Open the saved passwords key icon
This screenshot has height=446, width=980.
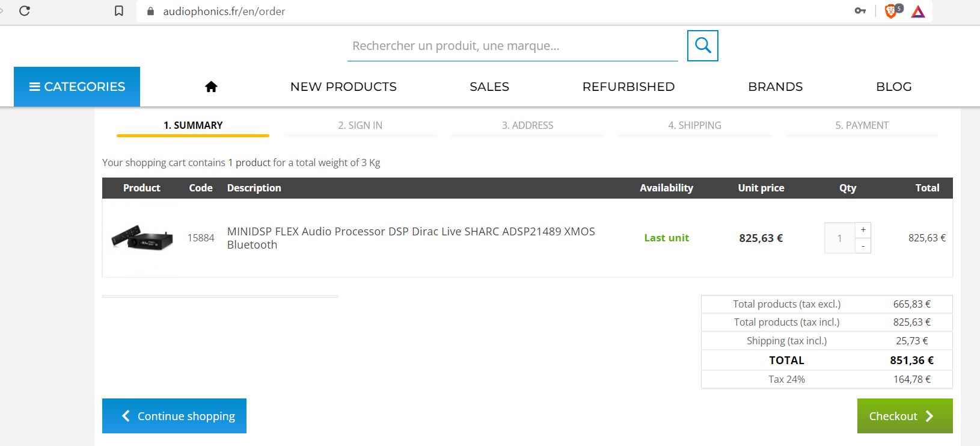click(860, 11)
